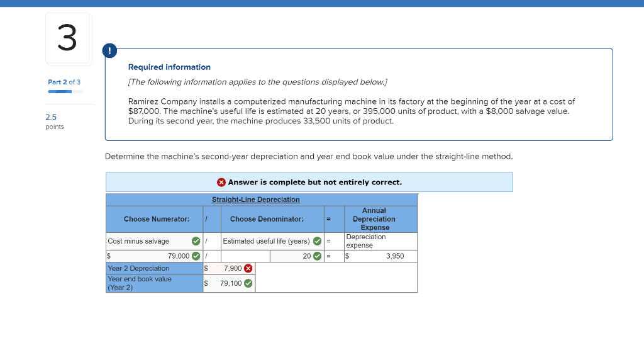Viewport: 644px width, 338px height.
Task: Select the Year end book value 79,100 field
Action: click(x=229, y=283)
